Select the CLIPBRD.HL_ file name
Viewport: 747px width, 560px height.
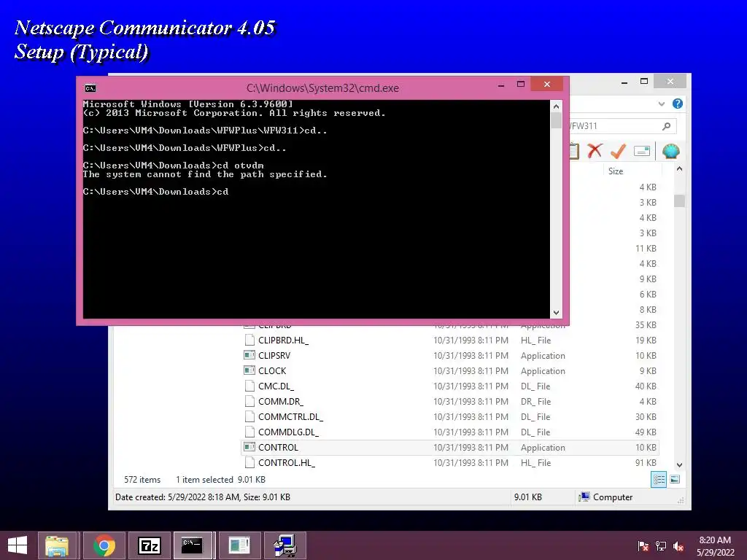284,340
